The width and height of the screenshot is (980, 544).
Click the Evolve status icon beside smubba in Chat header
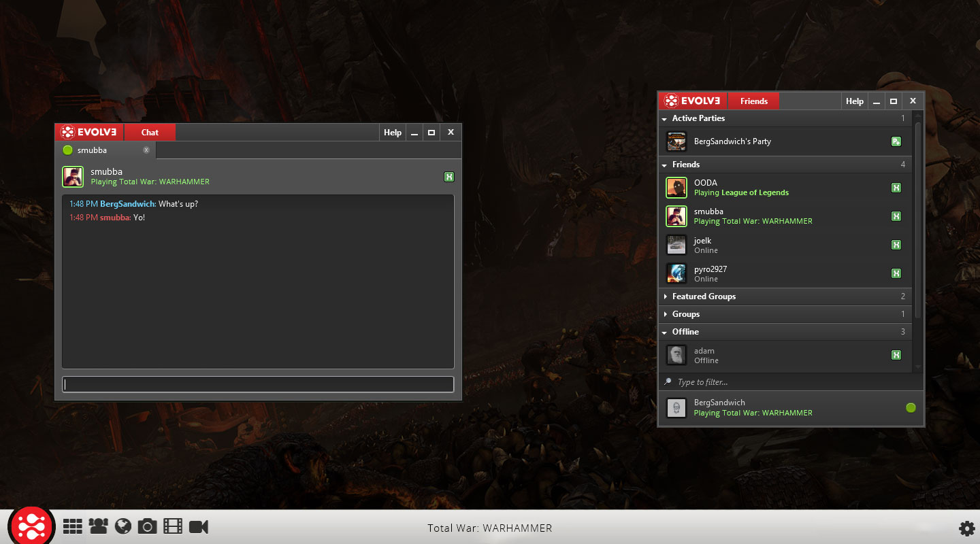pyautogui.click(x=448, y=177)
